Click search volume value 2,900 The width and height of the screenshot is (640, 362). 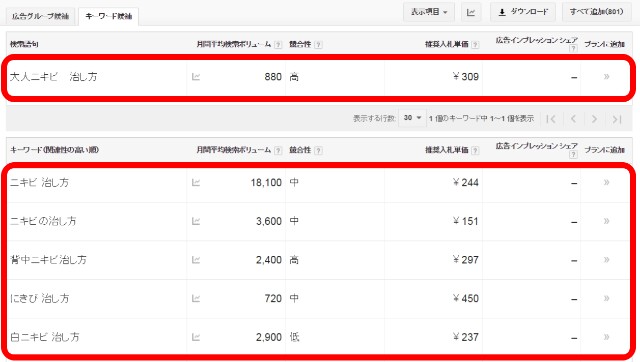pos(269,337)
